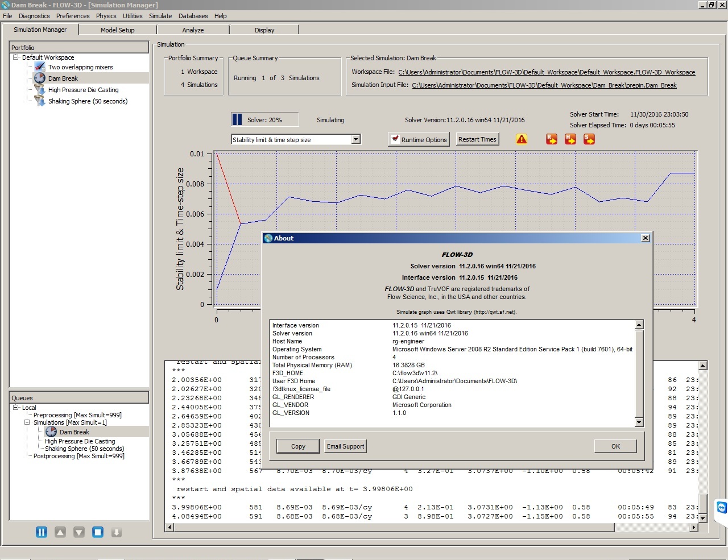Open the Utilities menu

tap(133, 16)
